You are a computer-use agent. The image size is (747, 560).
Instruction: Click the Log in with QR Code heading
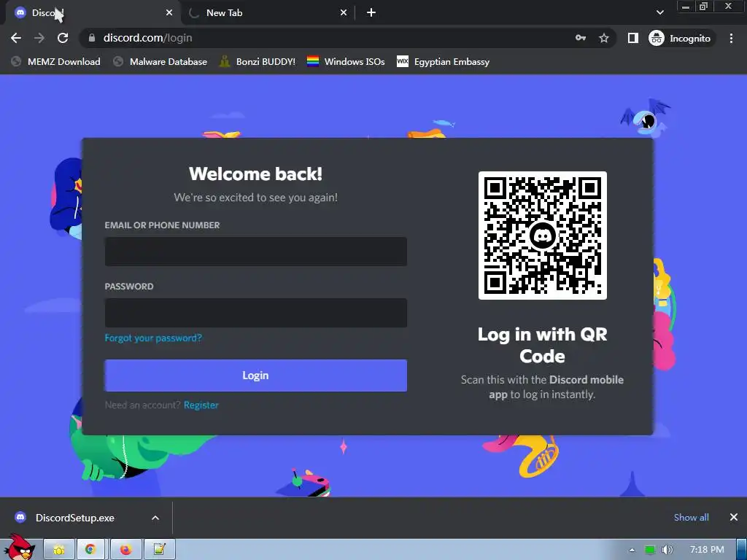pos(543,345)
